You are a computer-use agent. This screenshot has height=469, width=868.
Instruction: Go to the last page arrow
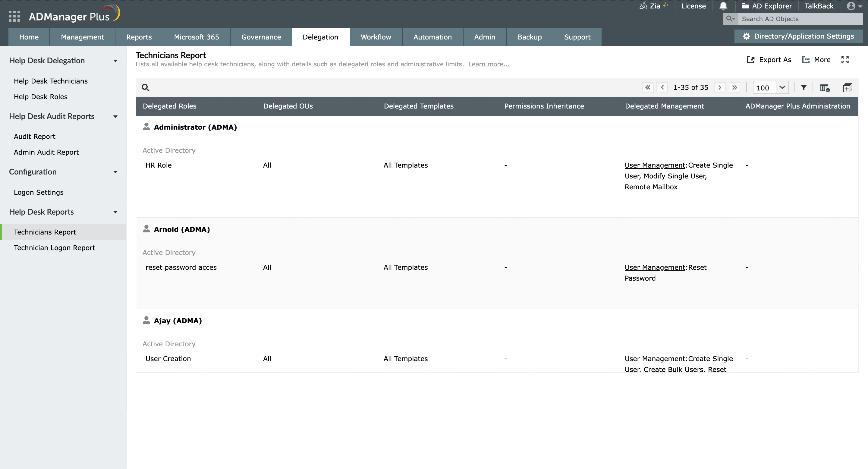734,88
